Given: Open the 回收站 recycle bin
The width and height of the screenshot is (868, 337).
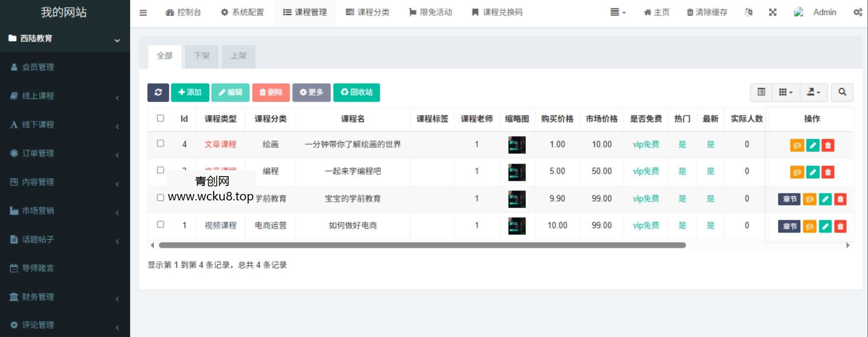Looking at the screenshot, I should [356, 92].
